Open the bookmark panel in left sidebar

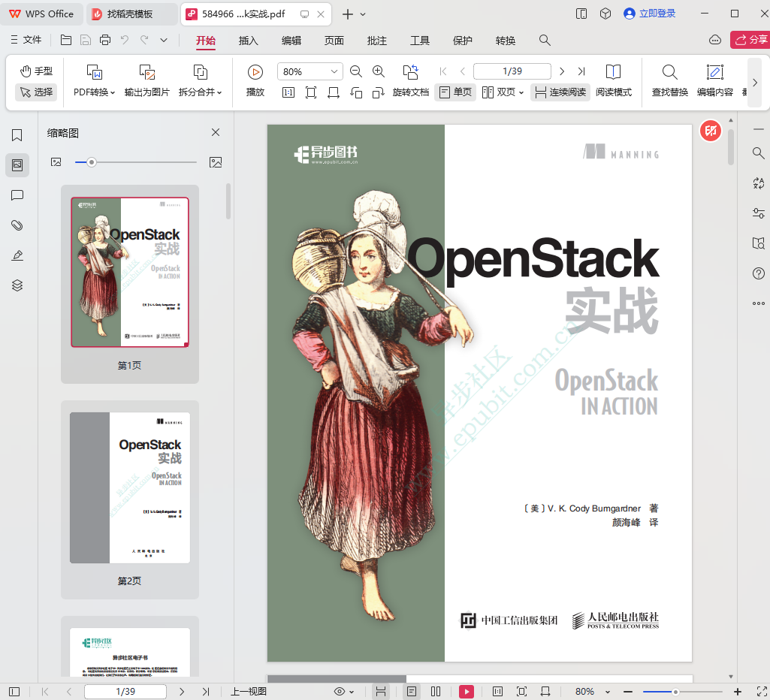click(x=17, y=135)
